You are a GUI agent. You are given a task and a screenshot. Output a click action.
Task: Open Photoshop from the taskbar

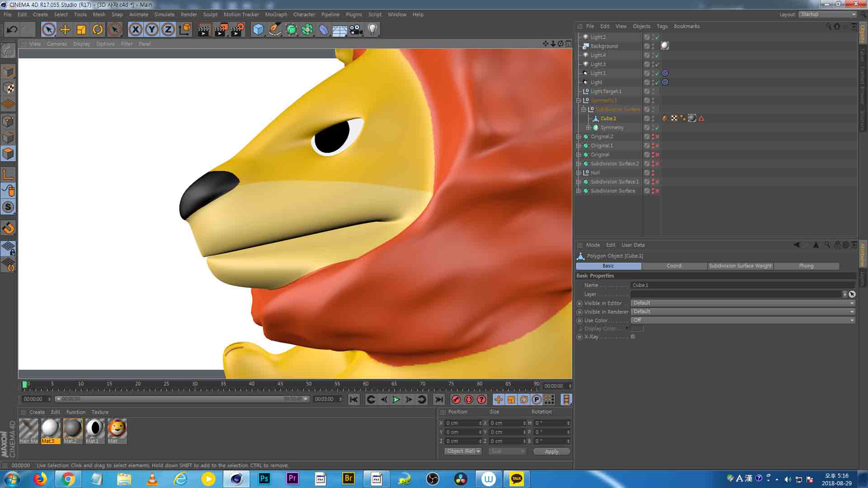pos(264,479)
